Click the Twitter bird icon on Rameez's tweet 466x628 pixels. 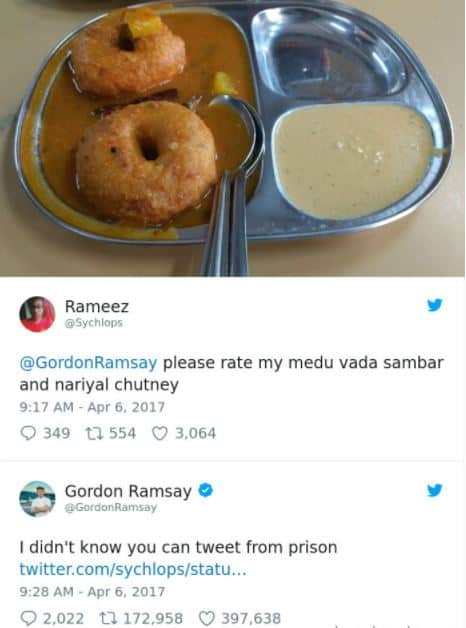tap(434, 305)
